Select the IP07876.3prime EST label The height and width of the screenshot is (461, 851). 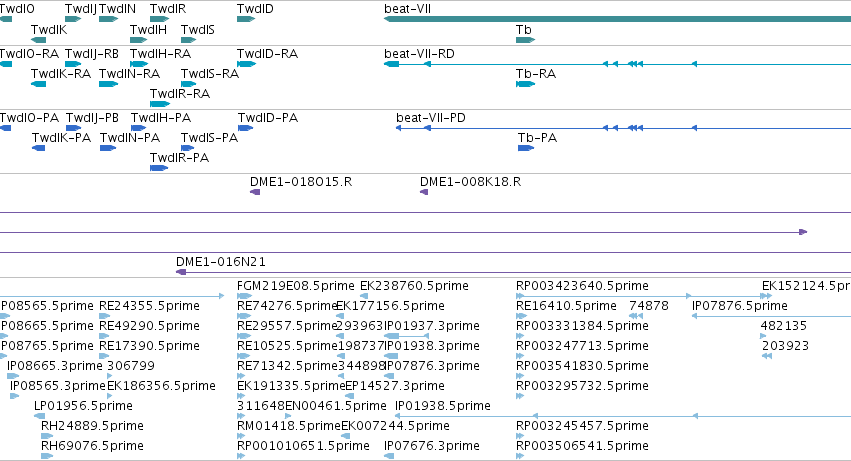tap(432, 367)
